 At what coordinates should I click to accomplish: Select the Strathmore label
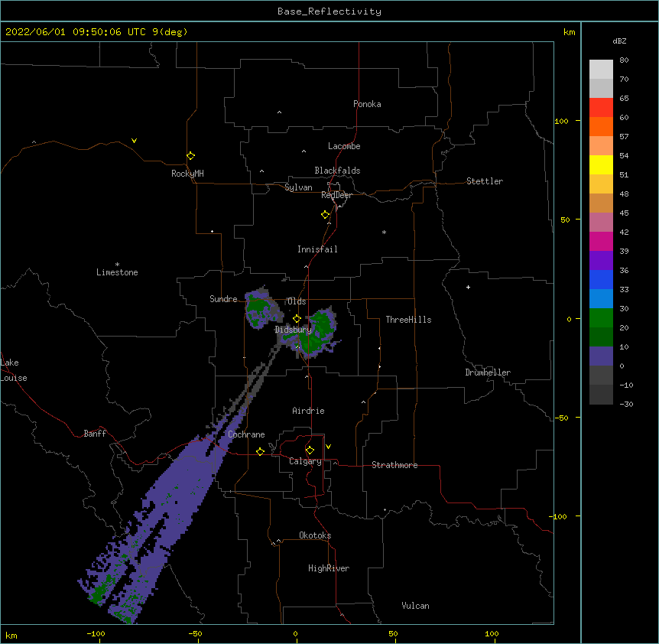tap(394, 465)
